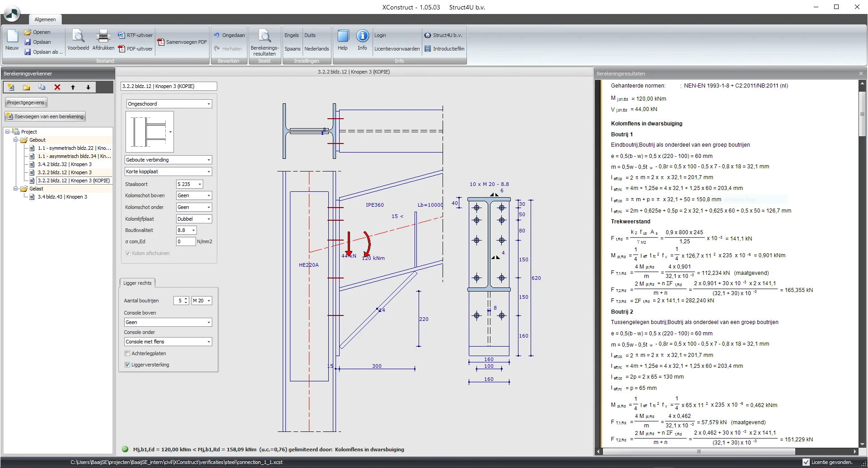Toggle the Achterlegplaten checkbox
The width and height of the screenshot is (868, 468).
pos(127,354)
